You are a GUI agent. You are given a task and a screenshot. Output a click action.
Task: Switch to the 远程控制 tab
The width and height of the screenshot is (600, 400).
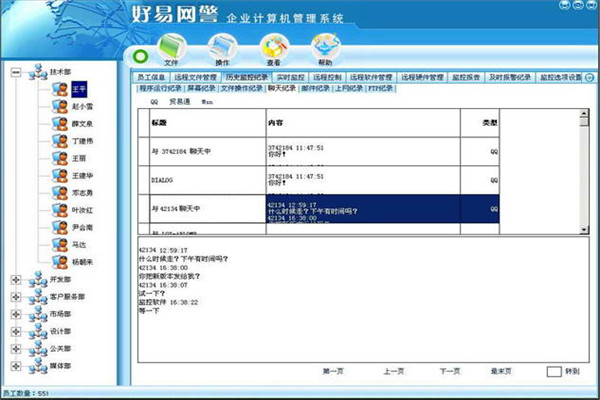pos(327,77)
